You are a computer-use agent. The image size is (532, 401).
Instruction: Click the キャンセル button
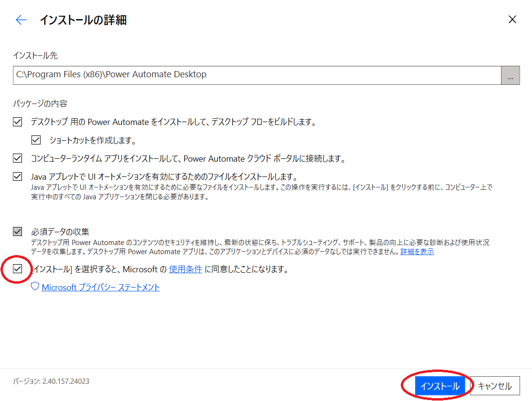click(x=495, y=386)
